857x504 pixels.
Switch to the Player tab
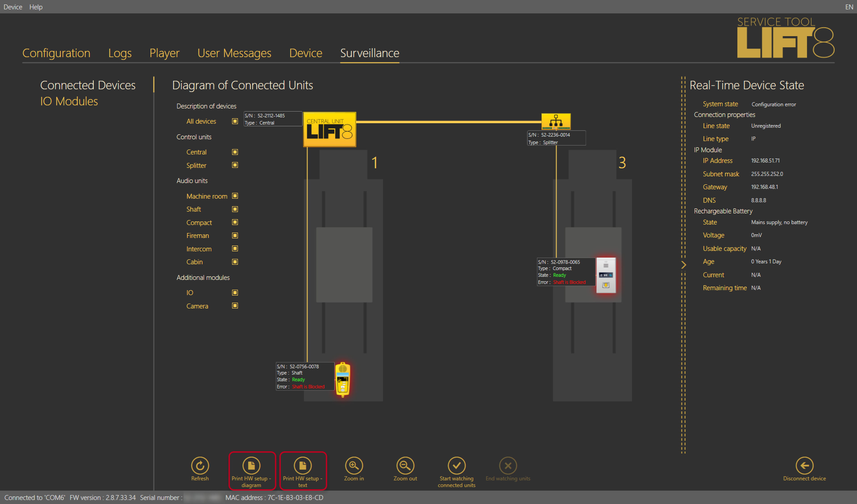click(x=164, y=53)
